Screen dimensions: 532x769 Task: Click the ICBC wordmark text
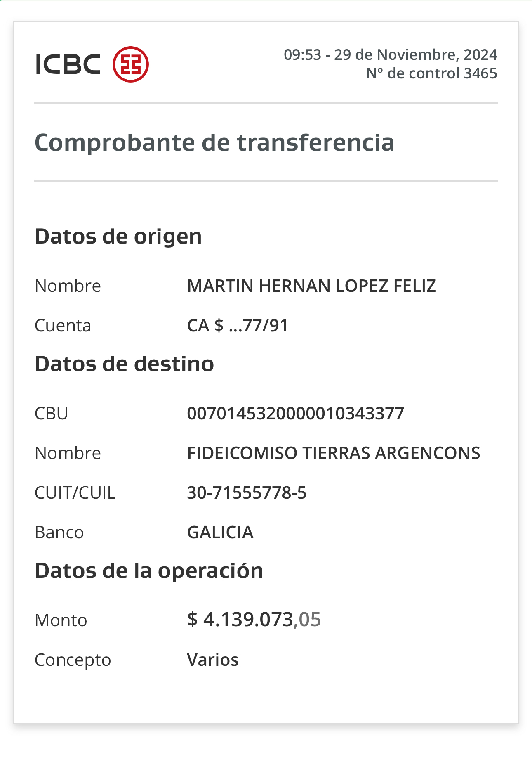[68, 65]
